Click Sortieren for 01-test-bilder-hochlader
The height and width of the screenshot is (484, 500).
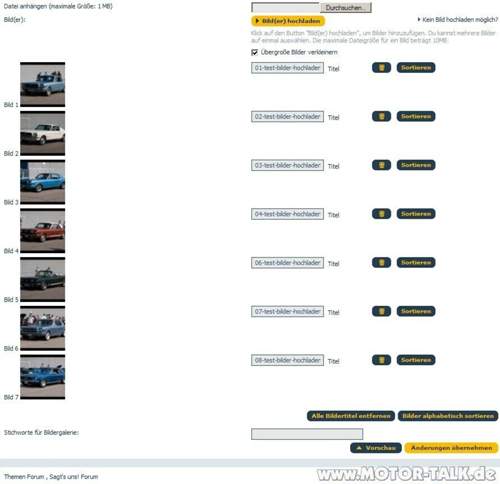click(x=416, y=68)
